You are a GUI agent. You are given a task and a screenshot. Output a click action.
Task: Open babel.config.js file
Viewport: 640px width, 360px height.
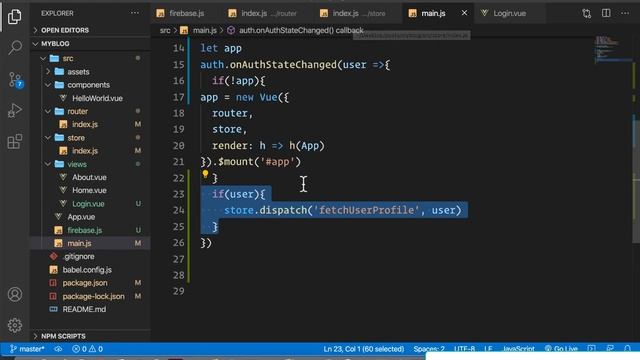pyautogui.click(x=87, y=270)
